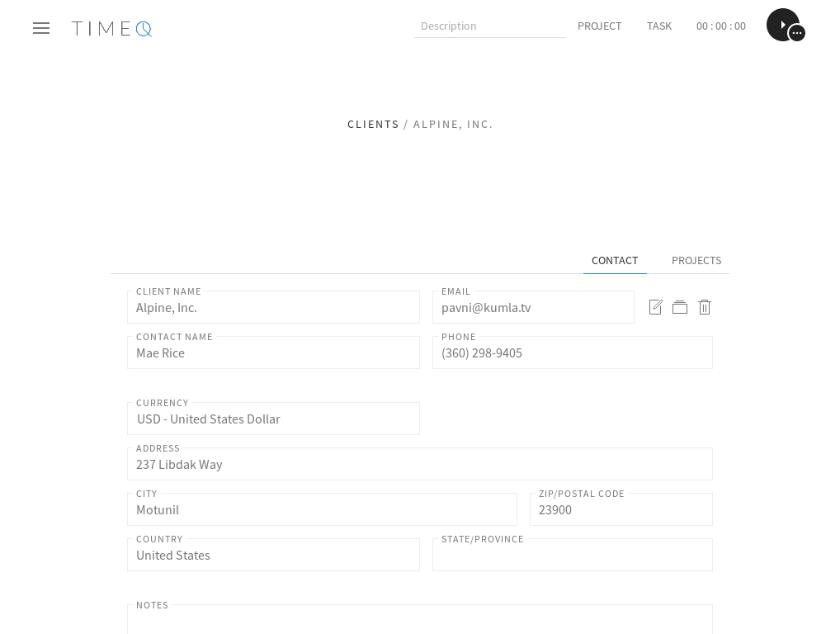The height and width of the screenshot is (634, 840).
Task: Archive the client using the archive icon
Action: point(680,307)
